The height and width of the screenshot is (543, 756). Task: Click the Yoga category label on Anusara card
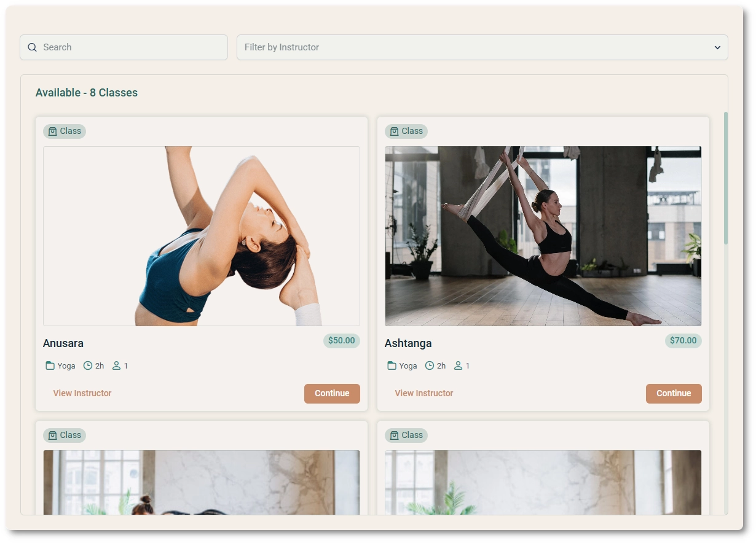pos(66,366)
